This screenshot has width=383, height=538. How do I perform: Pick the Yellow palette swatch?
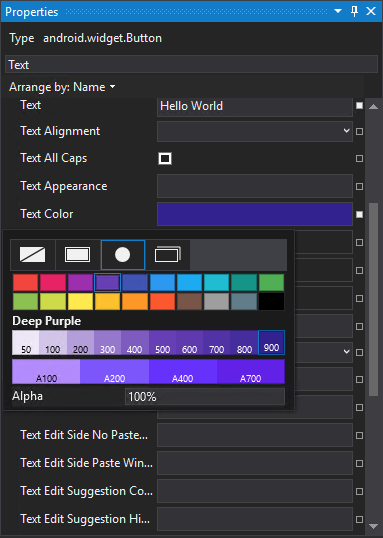pyautogui.click(x=80, y=301)
